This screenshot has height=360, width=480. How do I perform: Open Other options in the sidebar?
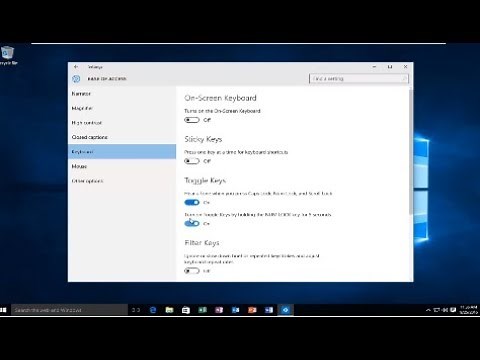[x=122, y=181]
